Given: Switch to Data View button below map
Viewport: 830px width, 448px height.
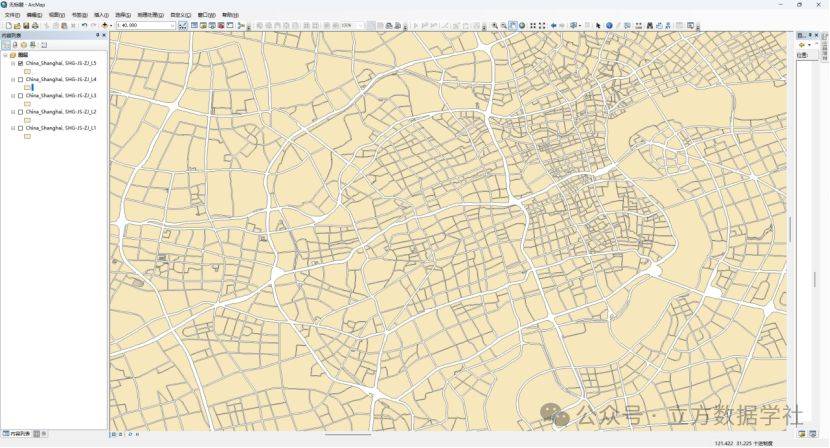Looking at the screenshot, I should [114, 434].
